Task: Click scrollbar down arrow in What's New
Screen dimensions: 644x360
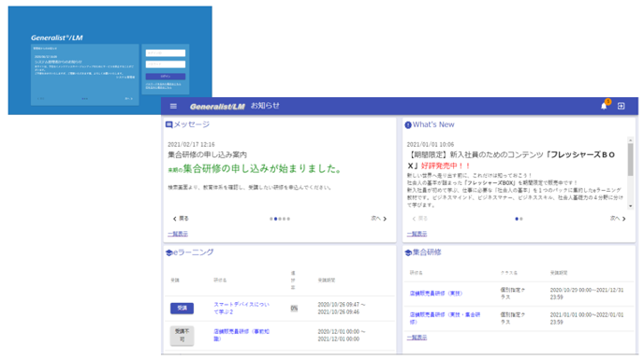Action: click(x=631, y=206)
